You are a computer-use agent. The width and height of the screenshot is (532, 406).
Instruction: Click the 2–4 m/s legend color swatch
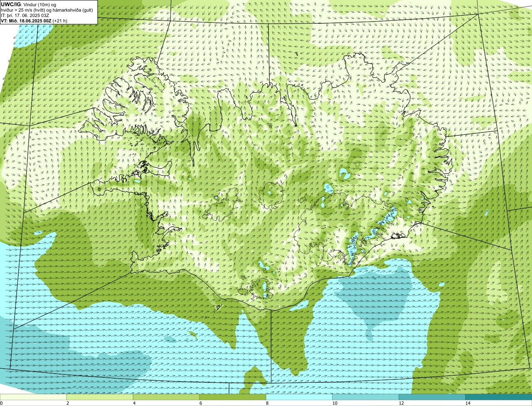click(x=100, y=397)
